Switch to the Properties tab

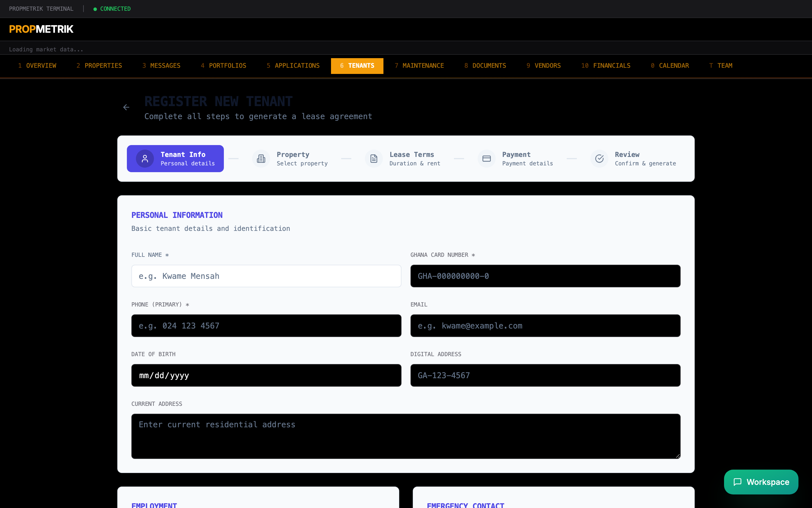pos(99,65)
